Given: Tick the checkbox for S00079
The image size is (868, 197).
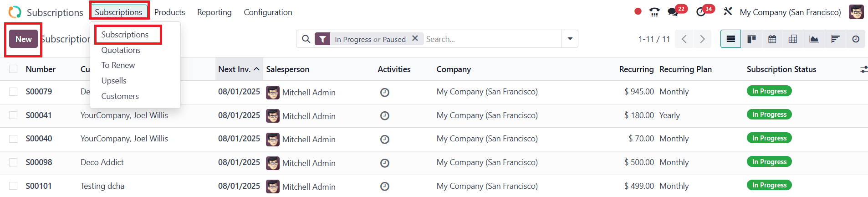Looking at the screenshot, I should pos(13,92).
